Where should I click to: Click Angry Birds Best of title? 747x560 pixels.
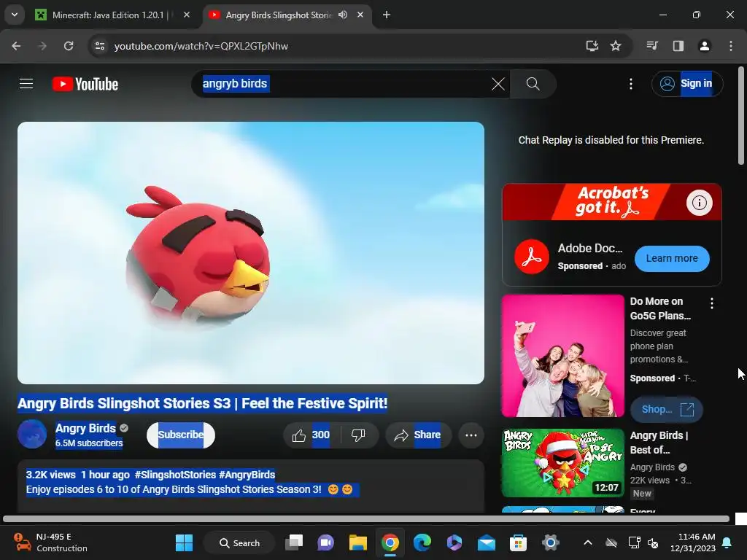[x=659, y=443]
